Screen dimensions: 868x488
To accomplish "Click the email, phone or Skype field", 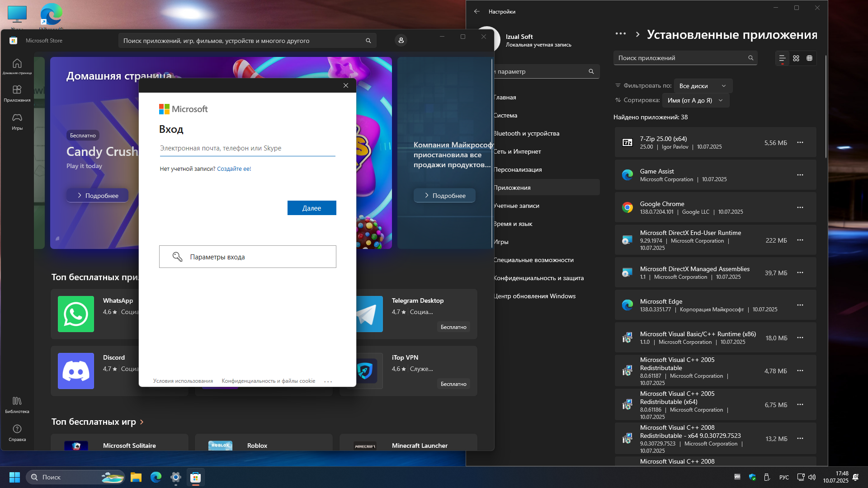I will (247, 148).
